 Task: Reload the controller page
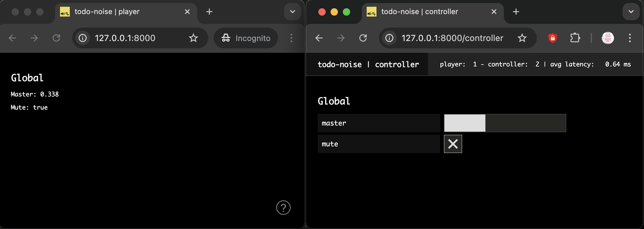pos(363,38)
